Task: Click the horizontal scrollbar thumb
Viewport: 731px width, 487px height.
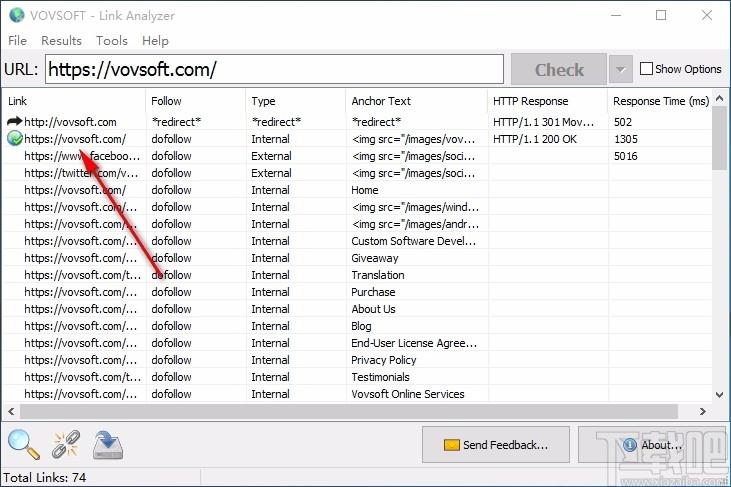Action: pyautogui.click(x=349, y=411)
